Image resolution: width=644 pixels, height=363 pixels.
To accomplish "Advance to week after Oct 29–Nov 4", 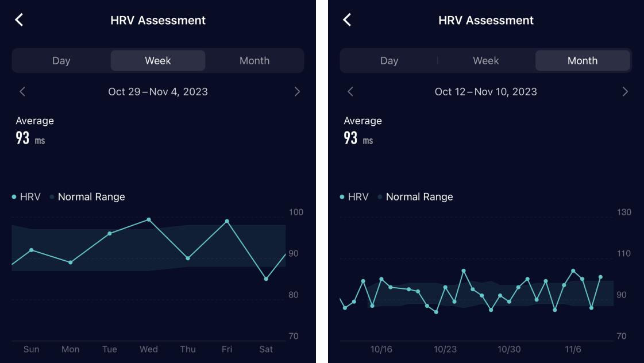I will (297, 91).
